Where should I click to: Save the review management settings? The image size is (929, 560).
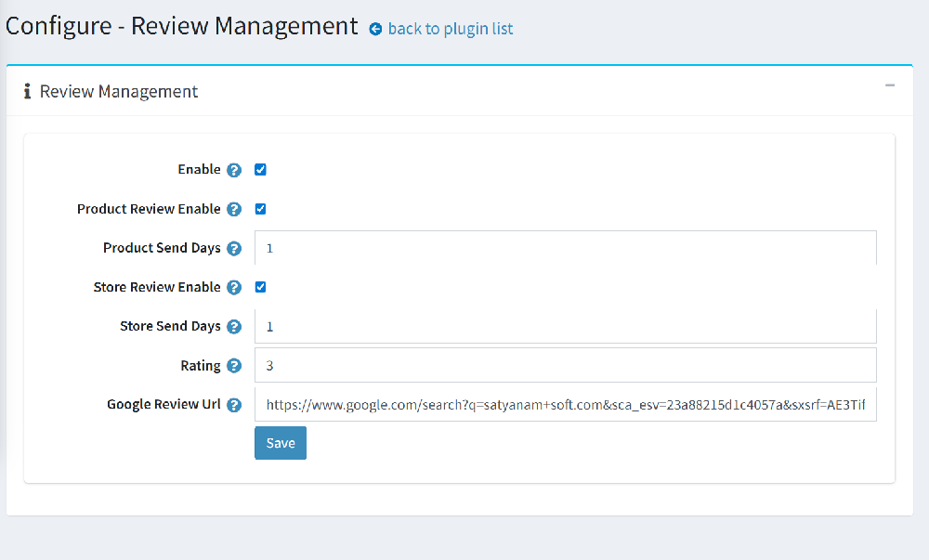281,443
